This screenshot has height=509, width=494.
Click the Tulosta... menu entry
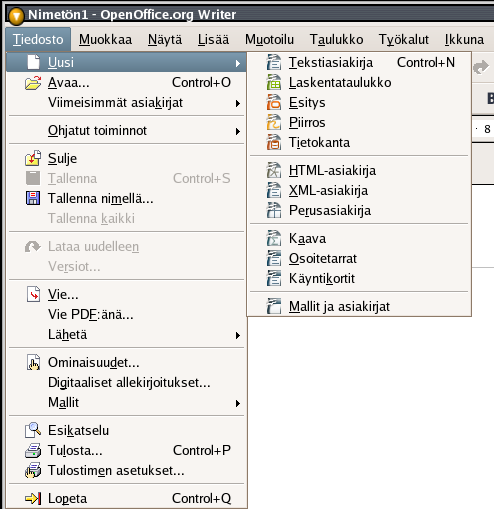tap(127, 450)
